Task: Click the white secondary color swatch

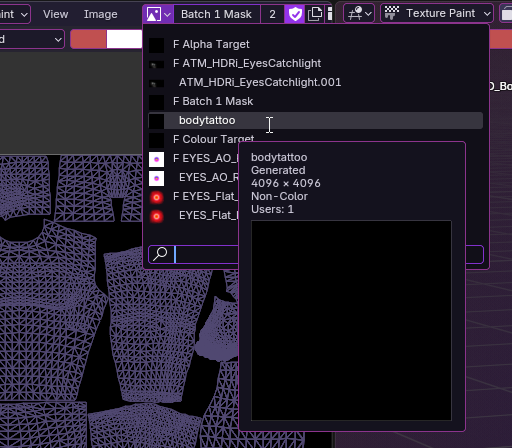Action: (x=124, y=39)
